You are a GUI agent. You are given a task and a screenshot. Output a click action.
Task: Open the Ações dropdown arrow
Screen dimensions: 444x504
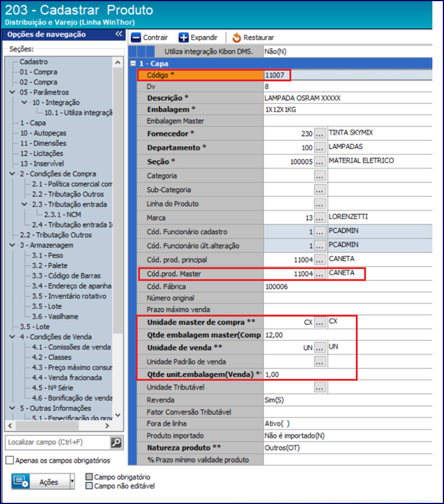tap(72, 481)
